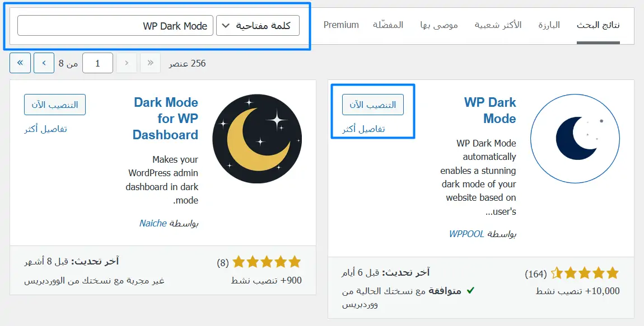Open the WPPOOL author link

(x=466, y=234)
